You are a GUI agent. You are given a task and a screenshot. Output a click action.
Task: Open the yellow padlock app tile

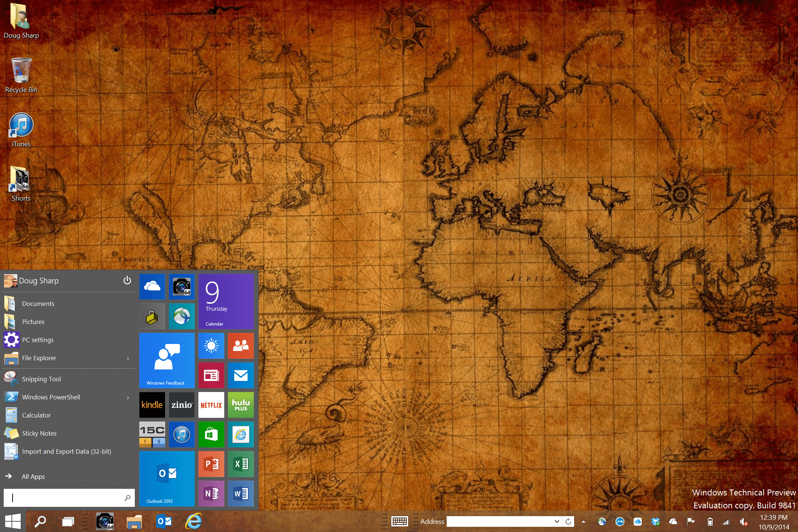click(152, 316)
